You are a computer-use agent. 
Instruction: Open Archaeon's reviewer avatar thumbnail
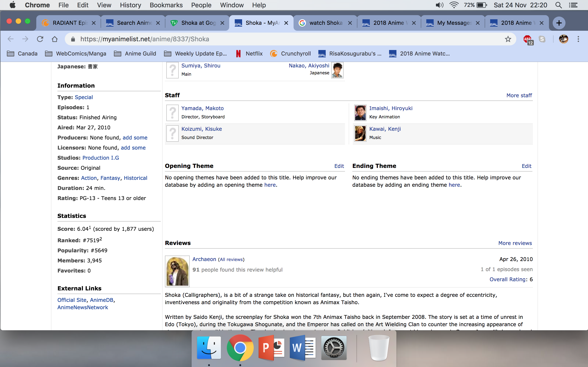pos(177,271)
